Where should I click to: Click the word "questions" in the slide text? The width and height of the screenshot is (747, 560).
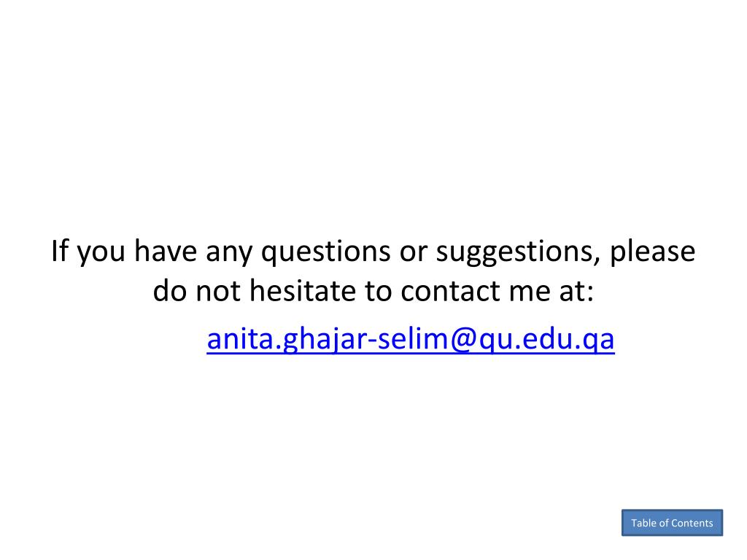[325, 252]
